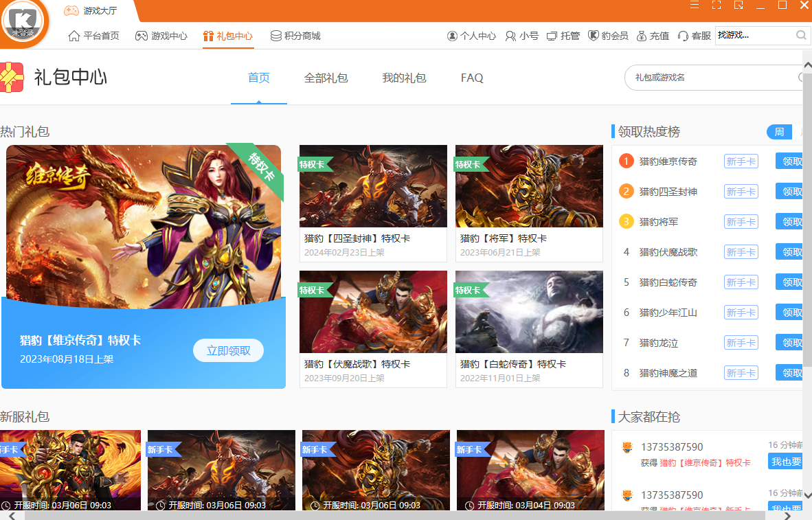Image resolution: width=812 pixels, height=520 pixels.
Task: Click the yellow rank 3 badge
Action: (626, 222)
